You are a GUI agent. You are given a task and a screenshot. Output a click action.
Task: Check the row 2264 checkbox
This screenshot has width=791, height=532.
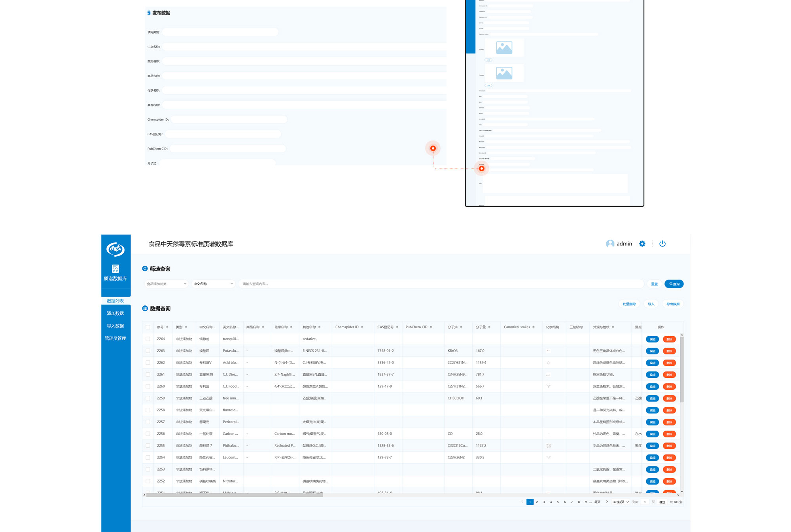coord(148,339)
